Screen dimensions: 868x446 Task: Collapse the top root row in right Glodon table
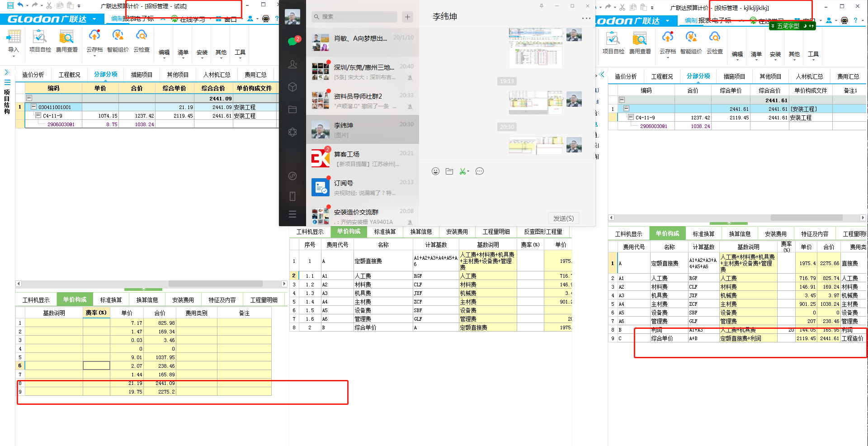[x=622, y=100]
